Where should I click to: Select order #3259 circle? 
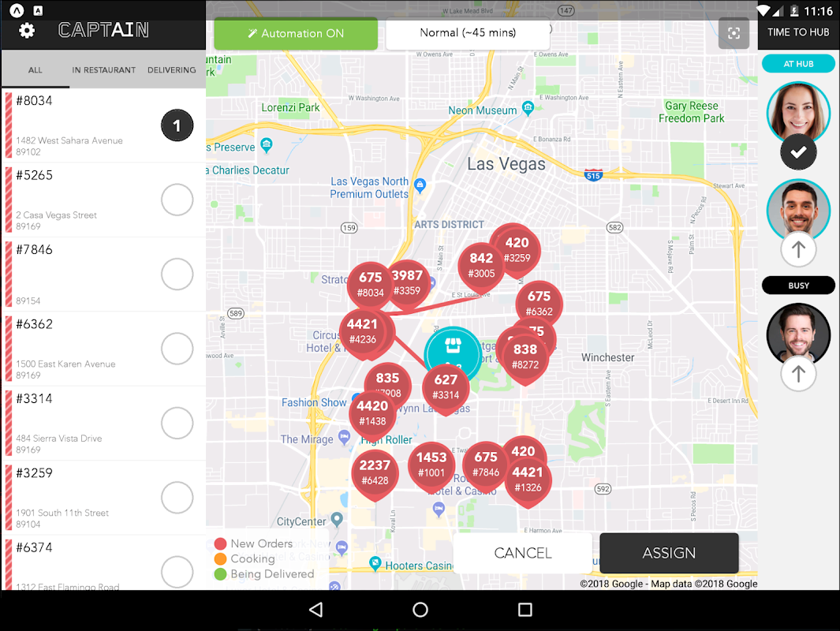click(177, 498)
